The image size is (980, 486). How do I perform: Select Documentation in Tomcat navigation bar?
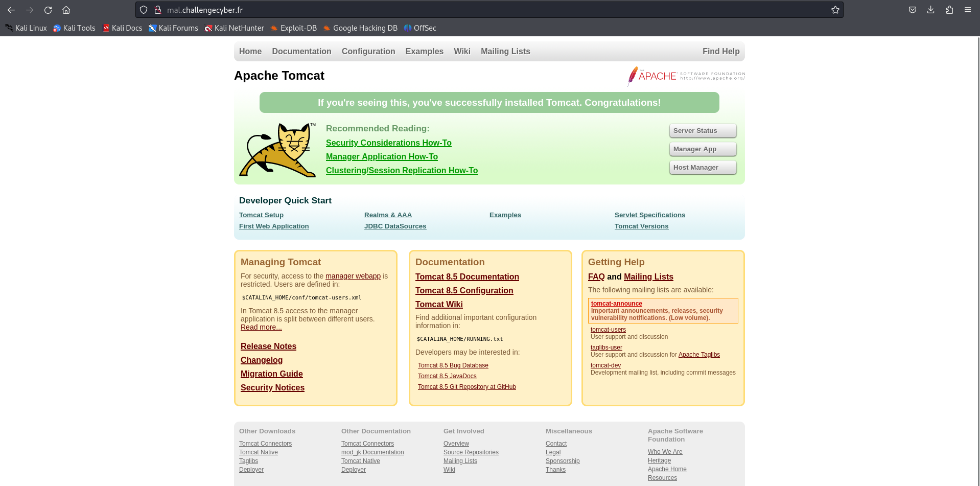coord(301,51)
